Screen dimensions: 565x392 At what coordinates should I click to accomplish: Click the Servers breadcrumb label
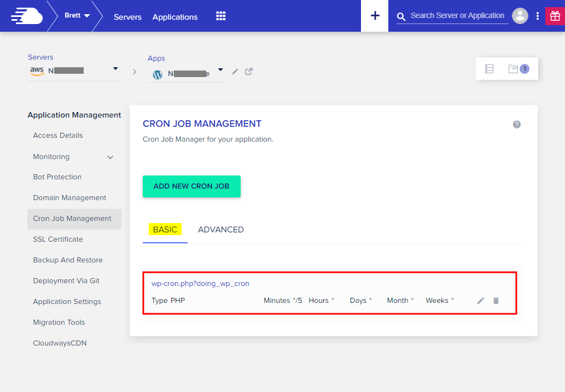pos(40,57)
